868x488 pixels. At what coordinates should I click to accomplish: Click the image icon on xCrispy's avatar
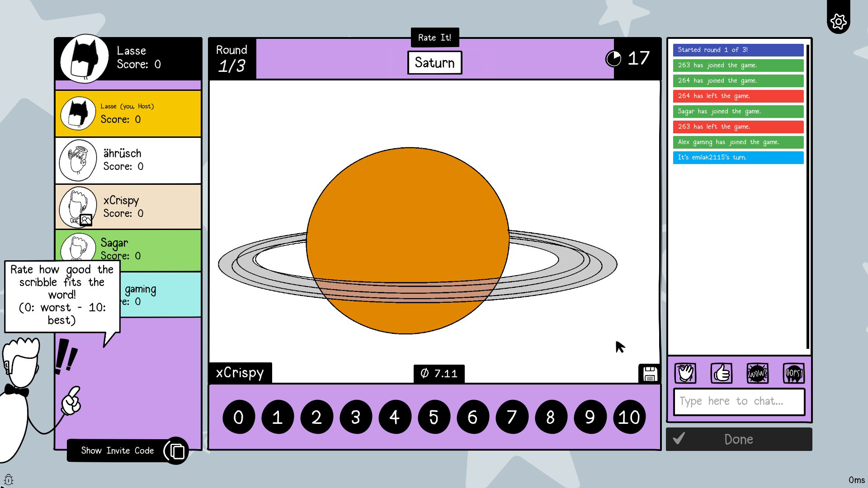[x=85, y=220]
